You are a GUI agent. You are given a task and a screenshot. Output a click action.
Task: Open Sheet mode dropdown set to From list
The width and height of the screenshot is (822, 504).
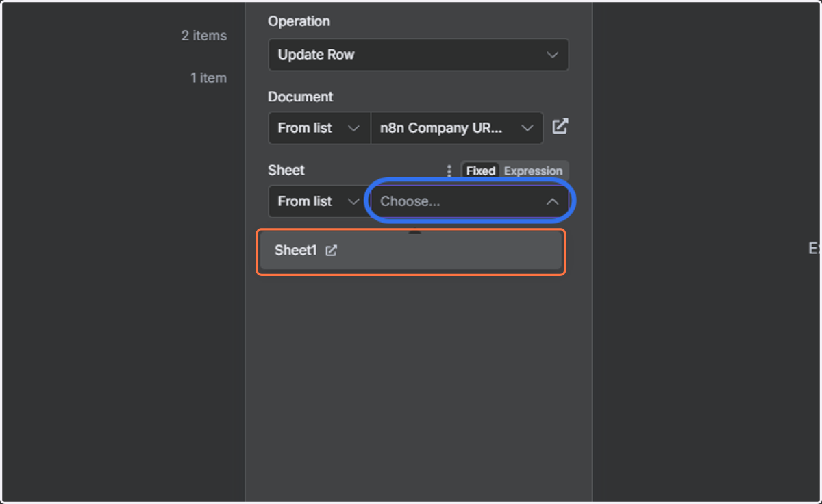(x=319, y=201)
